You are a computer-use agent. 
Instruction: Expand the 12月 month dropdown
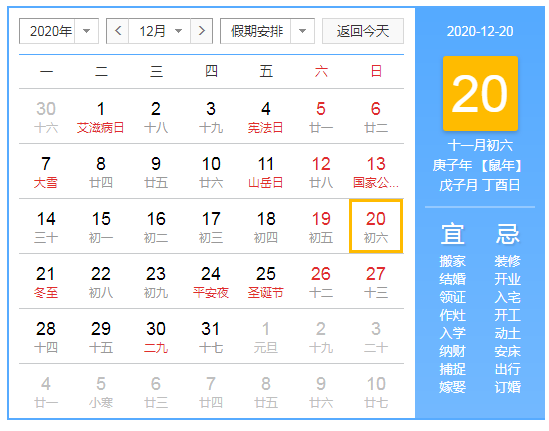coord(160,31)
